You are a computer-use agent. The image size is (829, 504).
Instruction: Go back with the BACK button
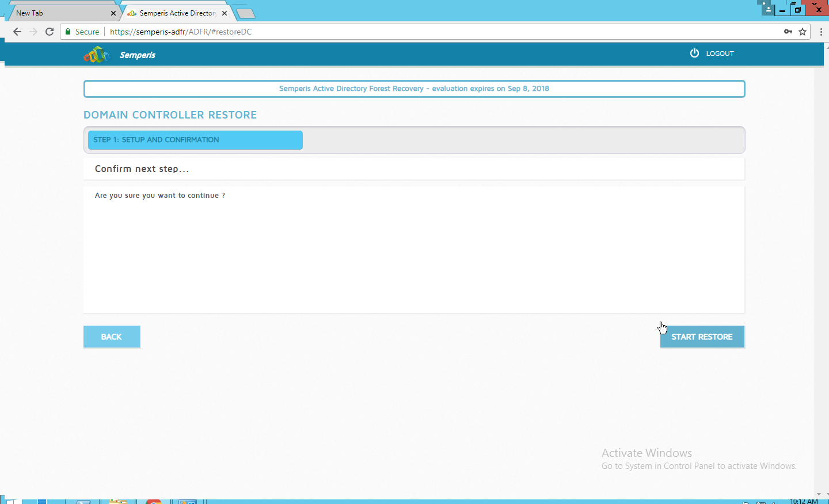tap(112, 337)
